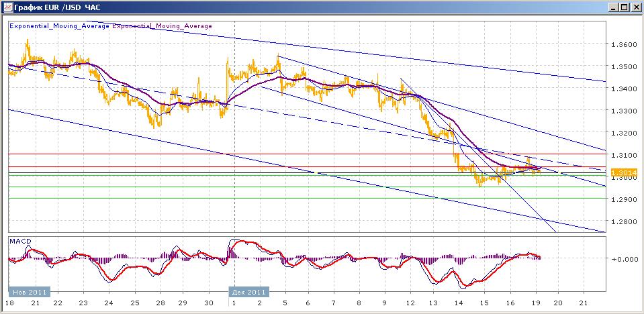Click date label 9 on time axis
This screenshot has width=644, height=314.
pyautogui.click(x=384, y=303)
